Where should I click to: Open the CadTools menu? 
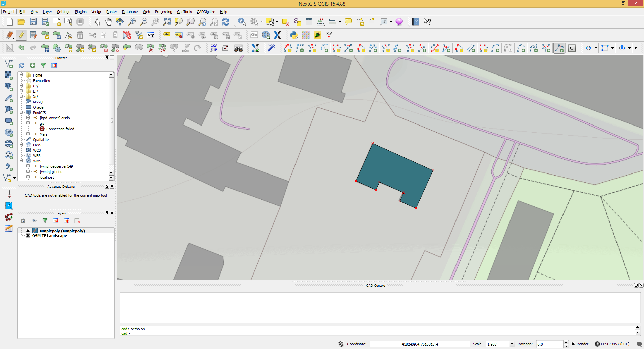tap(184, 12)
